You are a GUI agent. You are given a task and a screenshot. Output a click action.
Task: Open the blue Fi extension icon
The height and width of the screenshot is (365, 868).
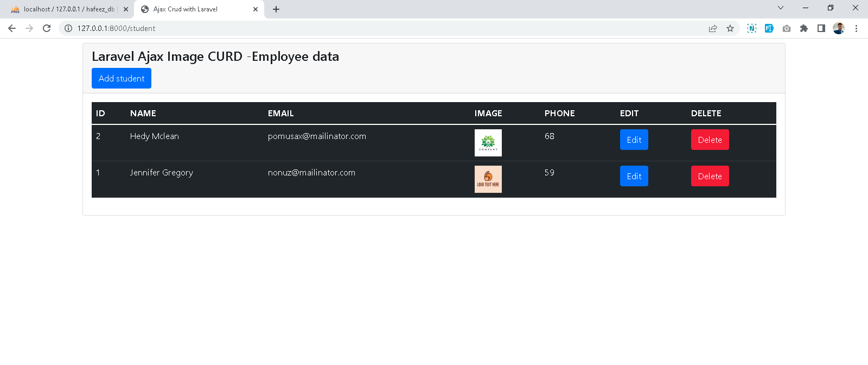[769, 28]
